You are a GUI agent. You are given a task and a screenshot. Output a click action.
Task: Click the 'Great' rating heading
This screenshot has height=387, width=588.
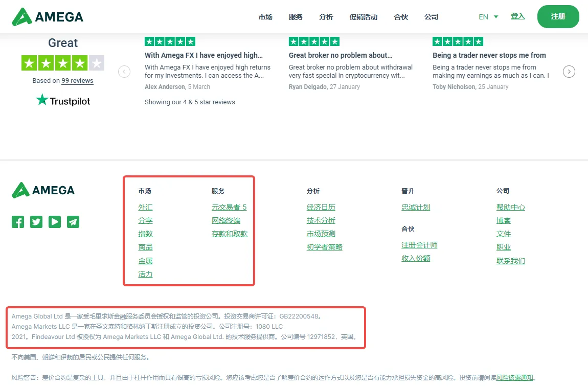[x=62, y=43]
